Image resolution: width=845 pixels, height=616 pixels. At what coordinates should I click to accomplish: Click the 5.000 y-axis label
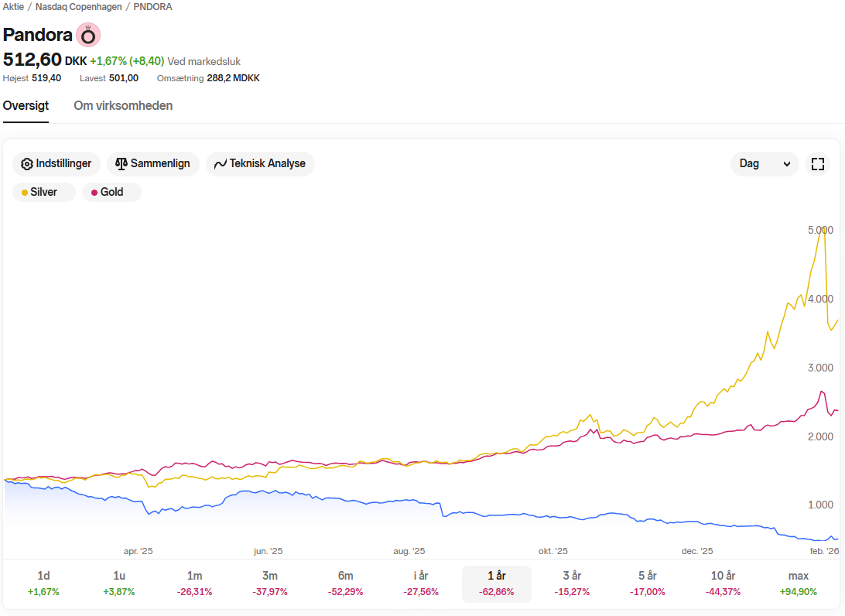(820, 230)
